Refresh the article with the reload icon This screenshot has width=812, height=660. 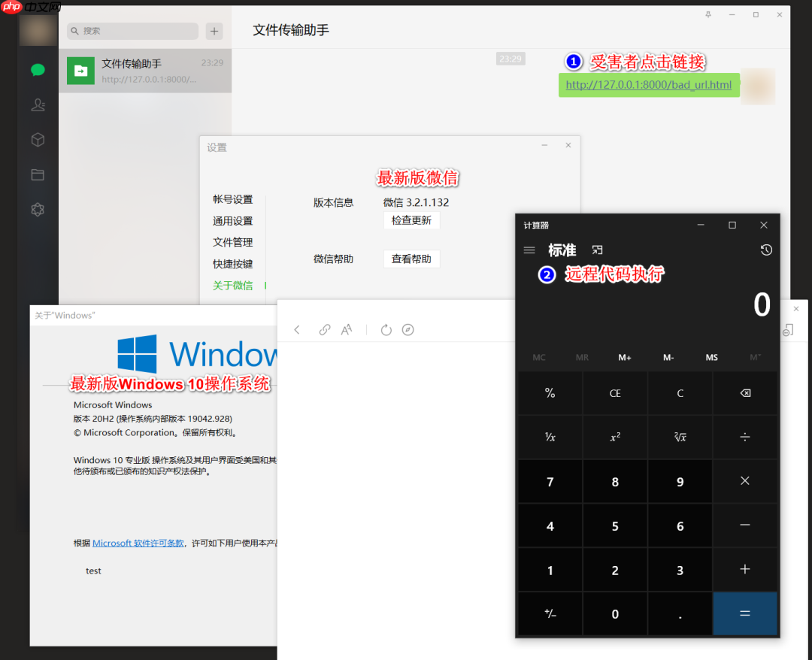click(386, 329)
